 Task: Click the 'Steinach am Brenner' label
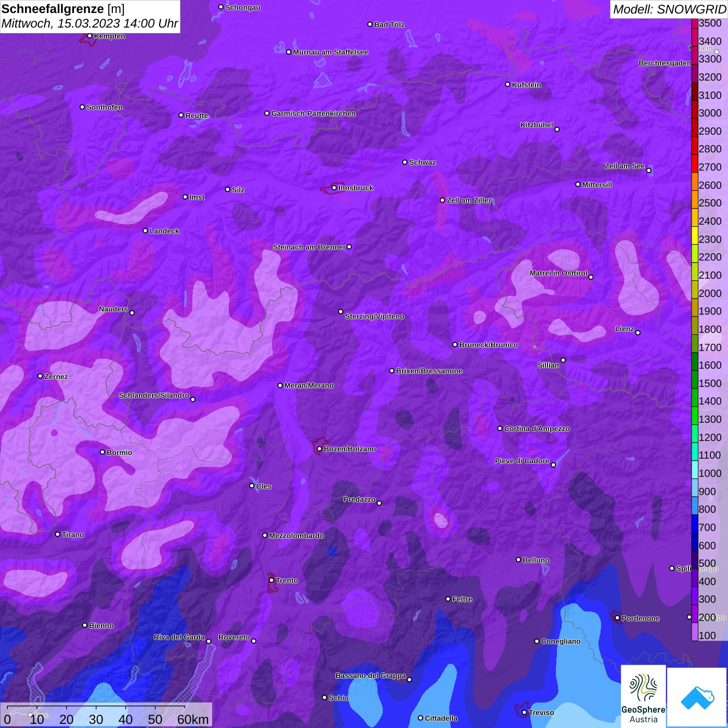[309, 247]
